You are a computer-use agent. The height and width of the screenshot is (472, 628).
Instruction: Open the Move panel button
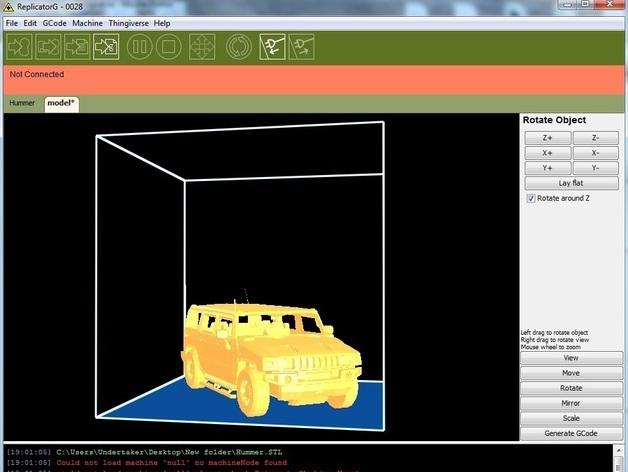pyautogui.click(x=571, y=373)
